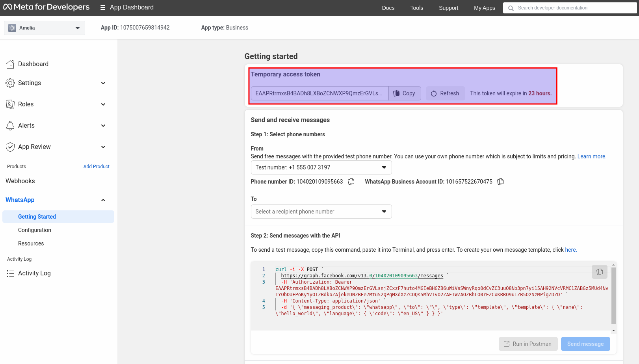Click the Refresh circular arrow icon
Screen dimensions: 639x364
pos(434,94)
